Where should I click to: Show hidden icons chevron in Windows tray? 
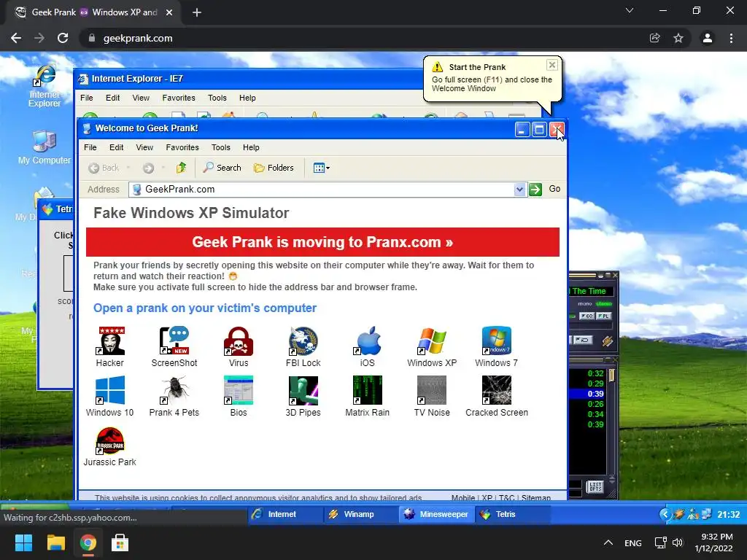(x=608, y=542)
